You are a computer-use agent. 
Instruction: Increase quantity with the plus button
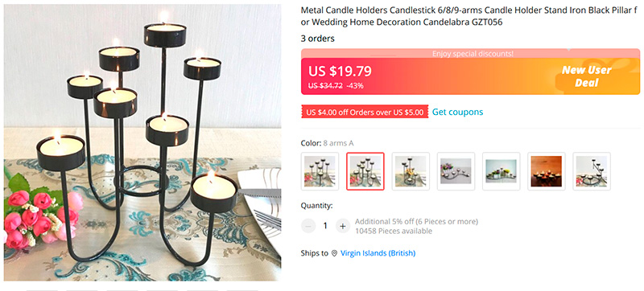coord(343,226)
